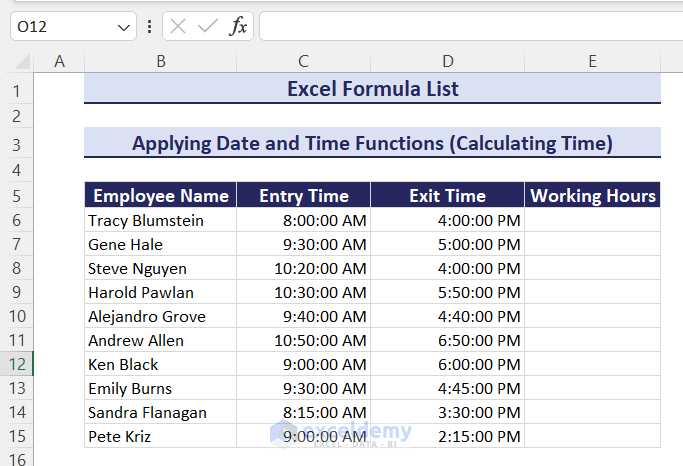The height and width of the screenshot is (466, 683).
Task: Select row 5 header
Action: 16,196
